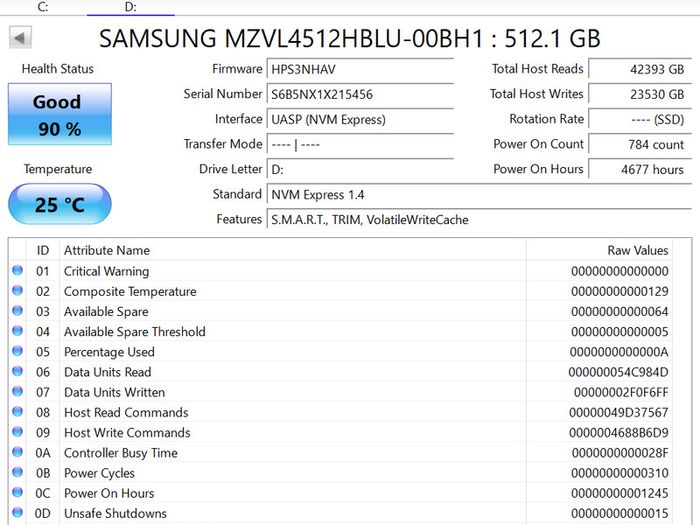The width and height of the screenshot is (700, 525).
Task: Select the Features field with S.M.A.R.T., TRIM
Action: [479, 220]
